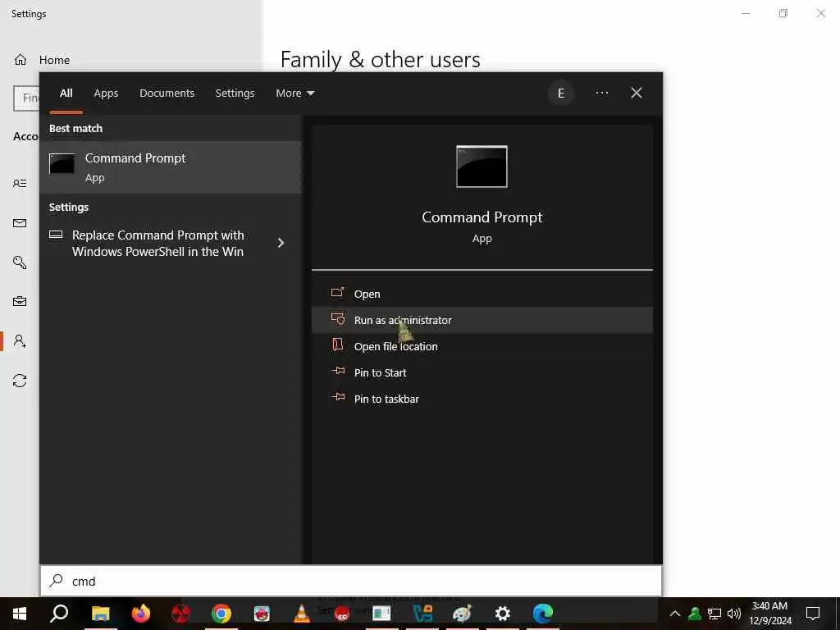Open the search options ellipsis menu
This screenshot has height=630, width=840.
pyautogui.click(x=601, y=94)
